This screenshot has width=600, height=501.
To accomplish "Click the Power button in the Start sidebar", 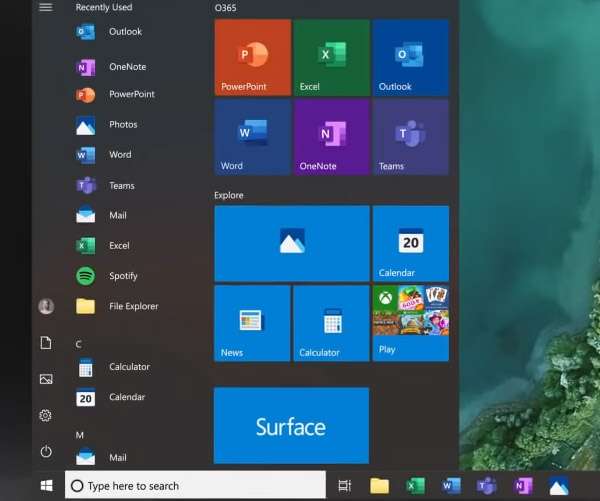I will (x=45, y=452).
